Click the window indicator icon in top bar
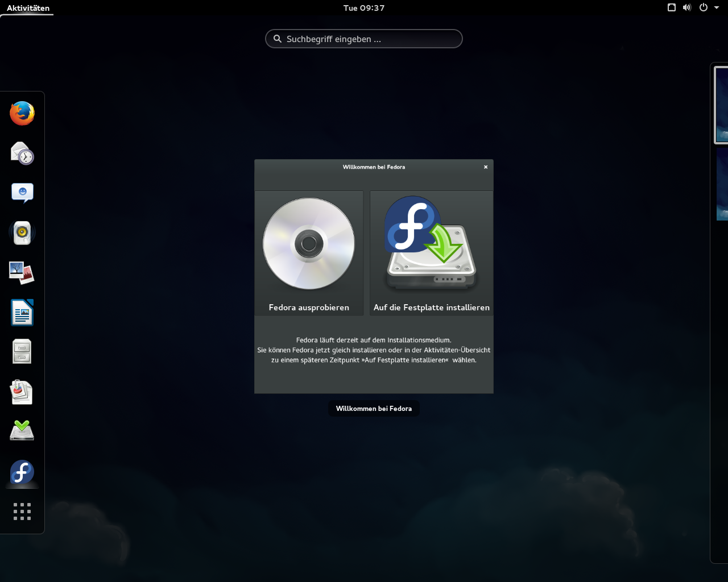The width and height of the screenshot is (728, 582). click(672, 7)
